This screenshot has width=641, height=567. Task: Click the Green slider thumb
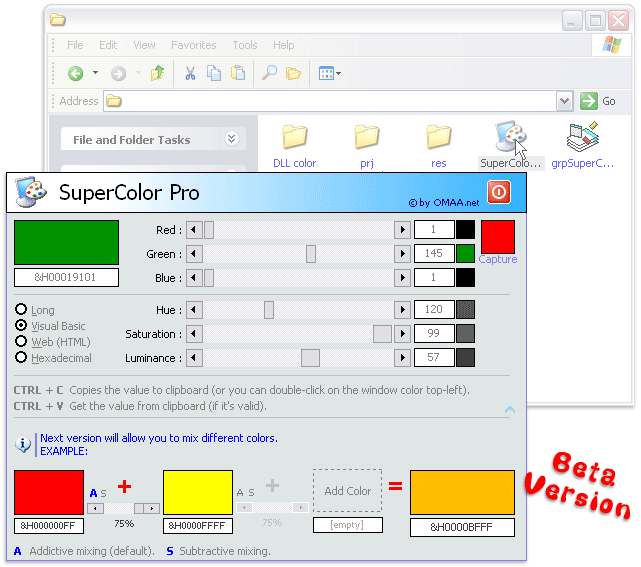(x=311, y=254)
